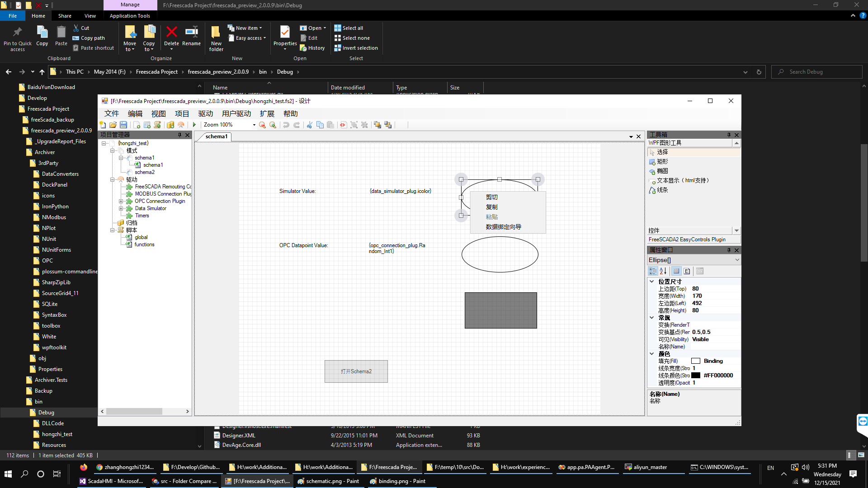The height and width of the screenshot is (488, 868).
Task: Choose 数据绑定向导 from the context menu
Action: point(503,227)
